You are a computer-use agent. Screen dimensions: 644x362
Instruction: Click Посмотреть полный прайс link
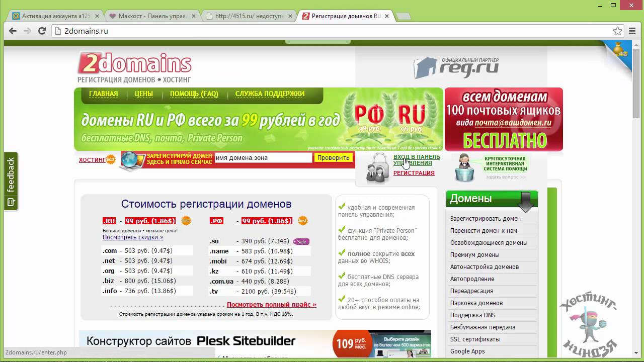coord(272,305)
